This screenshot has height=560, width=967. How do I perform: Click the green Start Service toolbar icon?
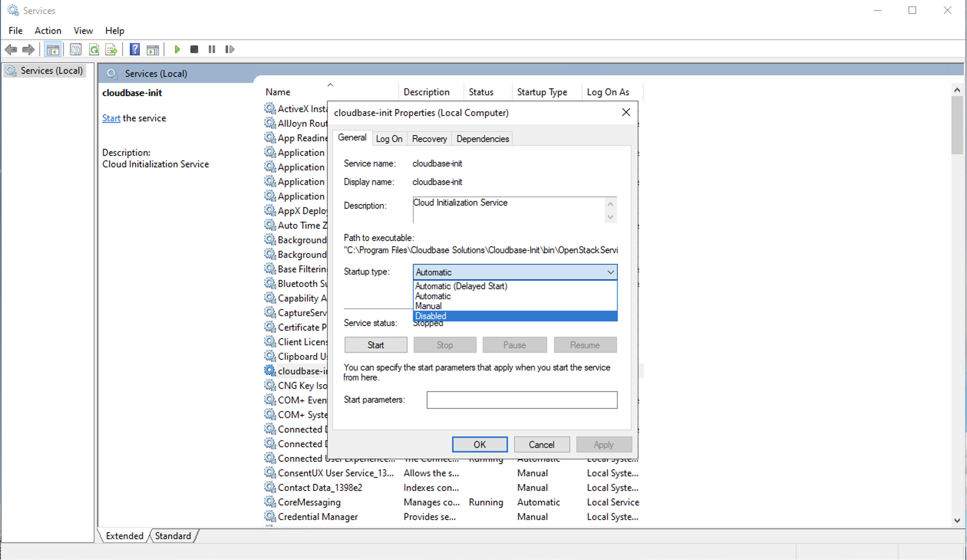[177, 49]
